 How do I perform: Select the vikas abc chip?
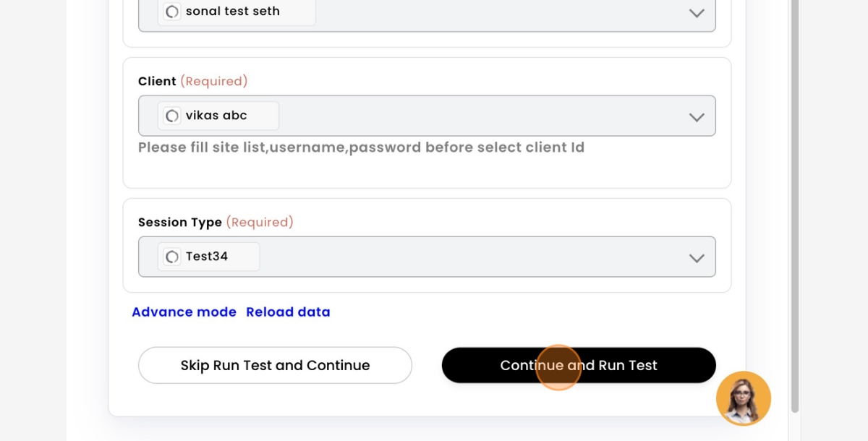(x=218, y=116)
